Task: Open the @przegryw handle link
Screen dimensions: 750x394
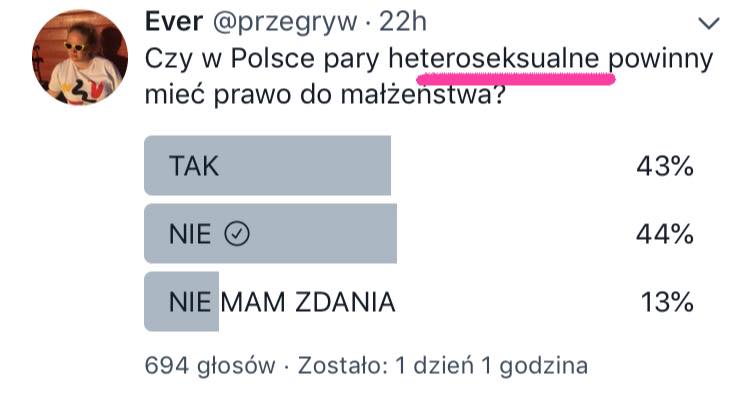Action: 285,23
